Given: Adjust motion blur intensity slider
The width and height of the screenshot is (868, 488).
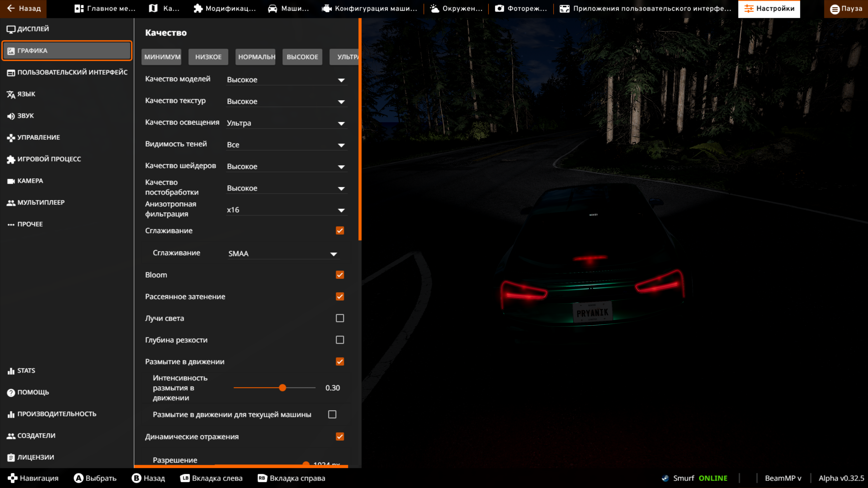Looking at the screenshot, I should 282,388.
